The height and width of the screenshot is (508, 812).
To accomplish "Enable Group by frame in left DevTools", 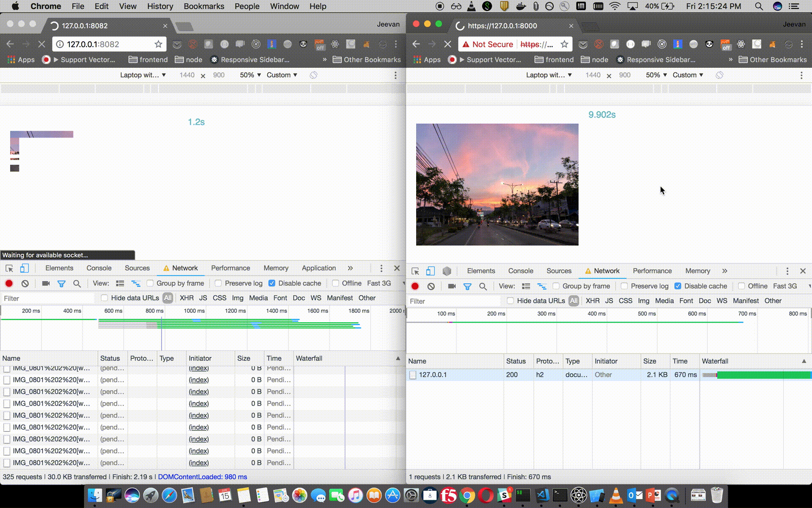I will (x=150, y=283).
